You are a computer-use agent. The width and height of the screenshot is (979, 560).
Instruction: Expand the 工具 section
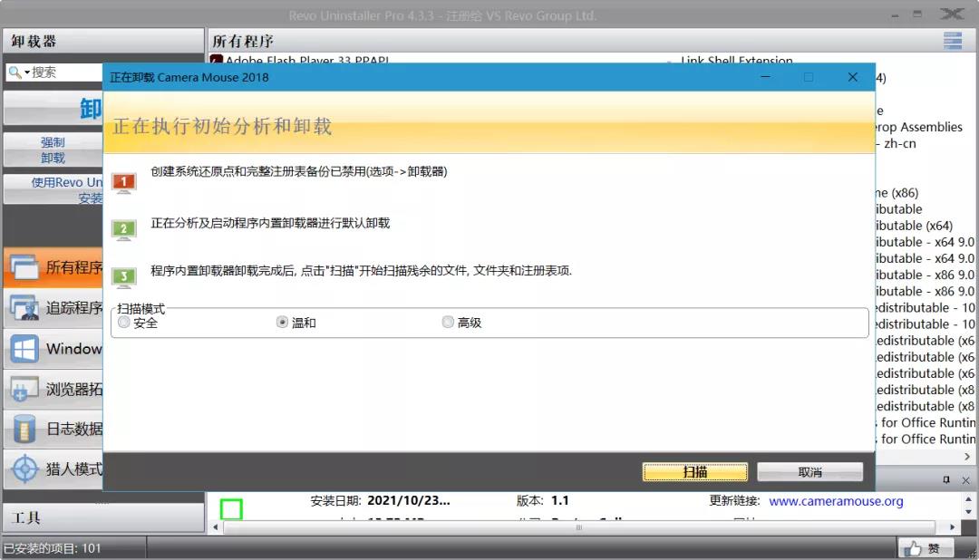(103, 517)
